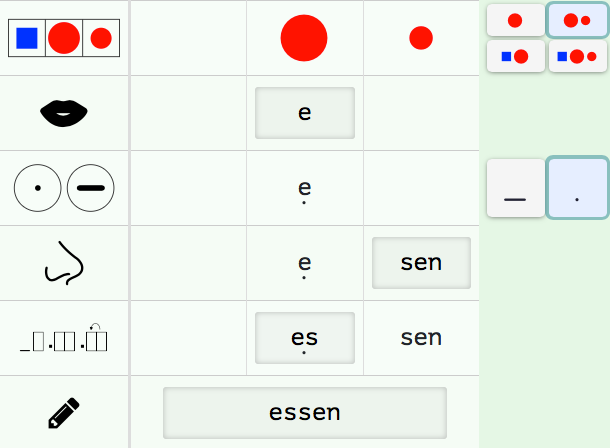Click the small red circle column header
The width and height of the screenshot is (610, 448).
(421, 38)
